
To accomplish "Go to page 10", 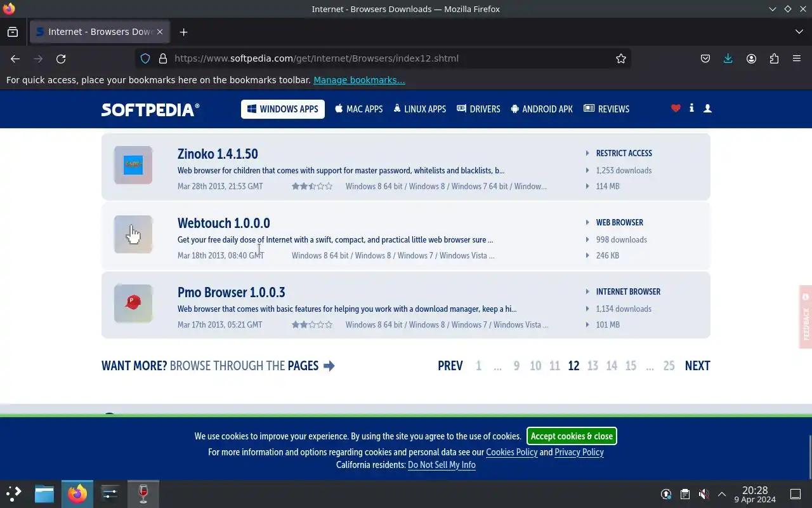I will [535, 366].
